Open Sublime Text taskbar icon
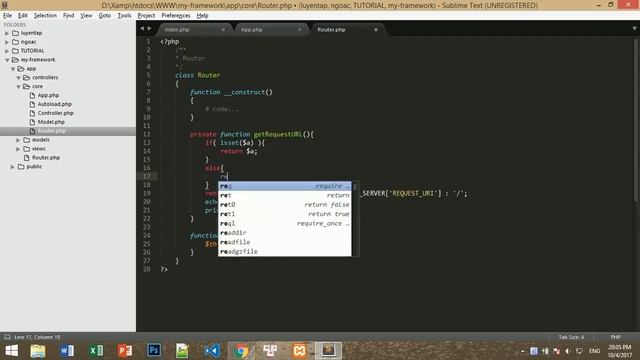This screenshot has height=360, width=640. pos(328,351)
